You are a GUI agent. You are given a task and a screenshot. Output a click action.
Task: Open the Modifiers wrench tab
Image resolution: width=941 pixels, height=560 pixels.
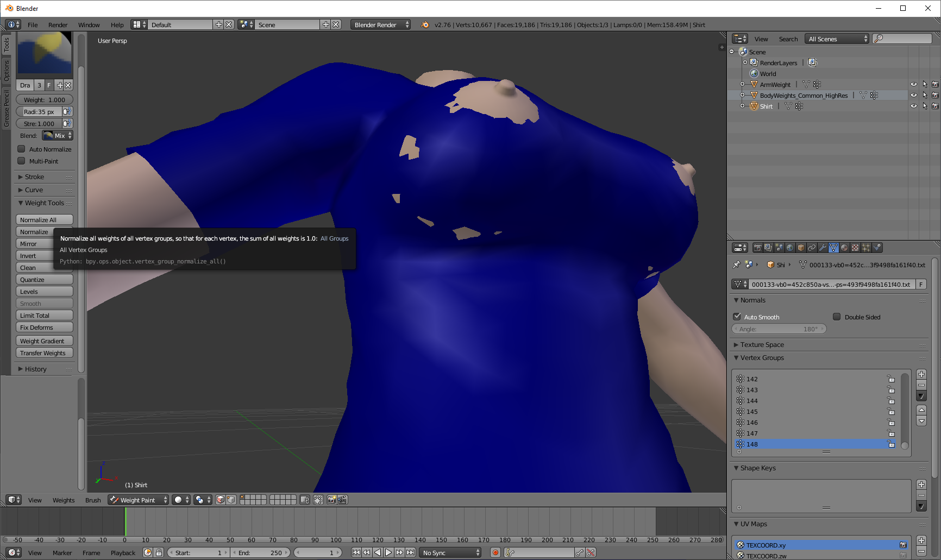(x=823, y=248)
